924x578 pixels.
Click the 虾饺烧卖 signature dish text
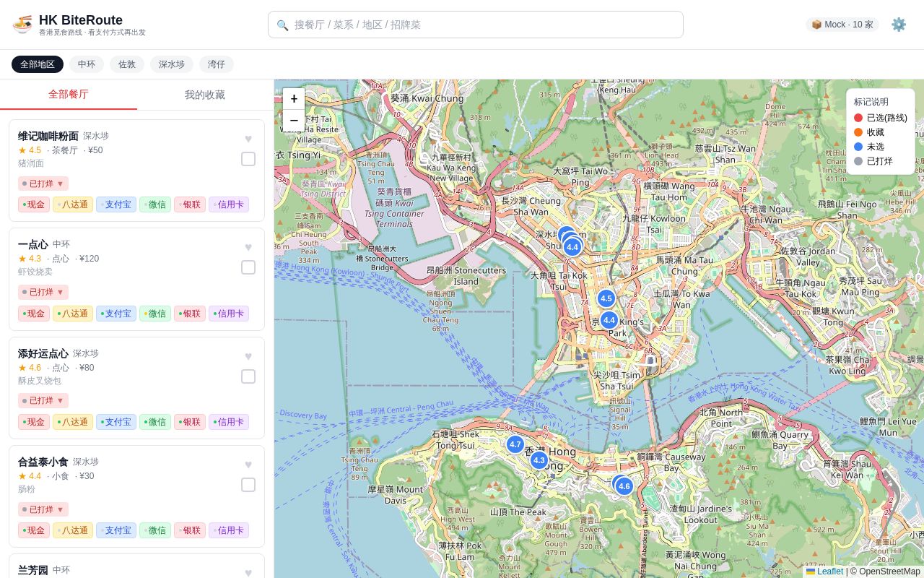[x=35, y=272]
